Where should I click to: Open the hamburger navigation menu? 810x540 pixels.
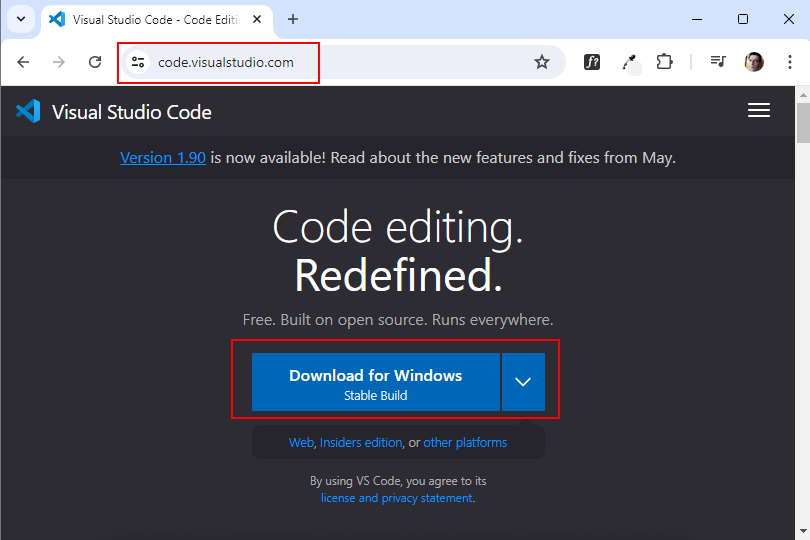(759, 111)
